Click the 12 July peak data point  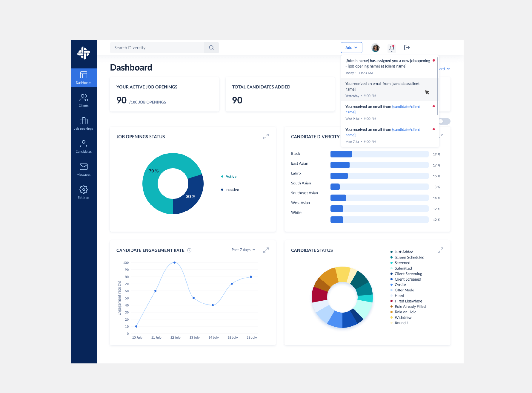pos(175,263)
